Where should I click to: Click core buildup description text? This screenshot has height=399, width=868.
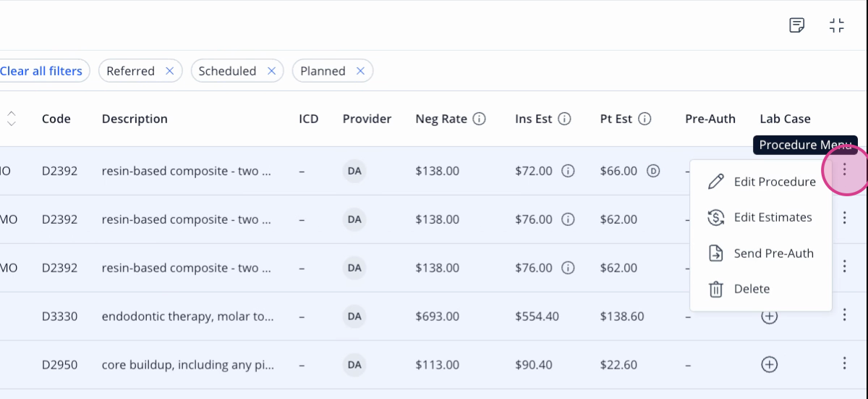click(188, 365)
